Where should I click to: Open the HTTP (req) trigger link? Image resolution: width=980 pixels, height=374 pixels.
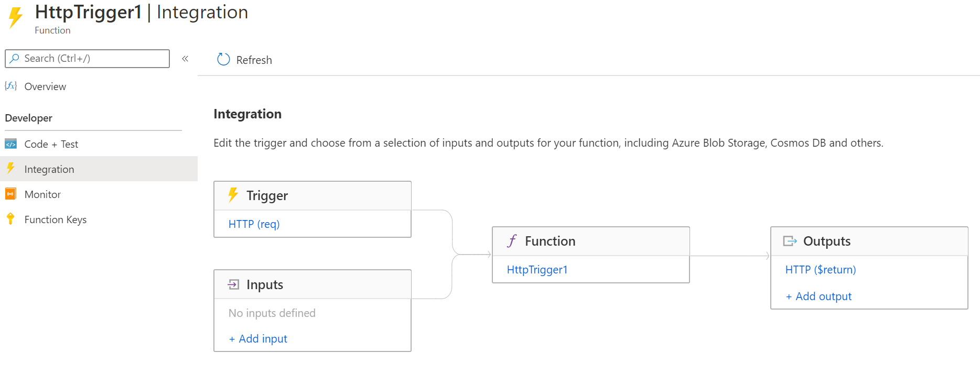pyautogui.click(x=254, y=224)
